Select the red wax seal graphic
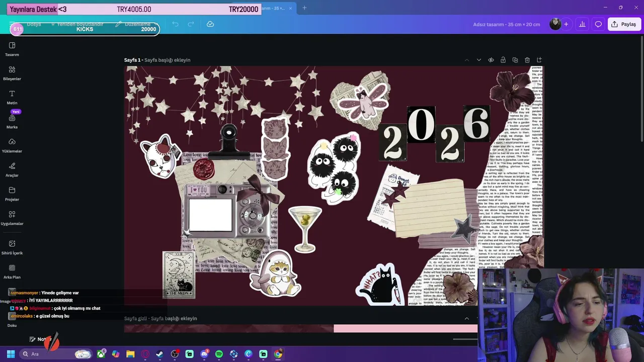 point(203,169)
